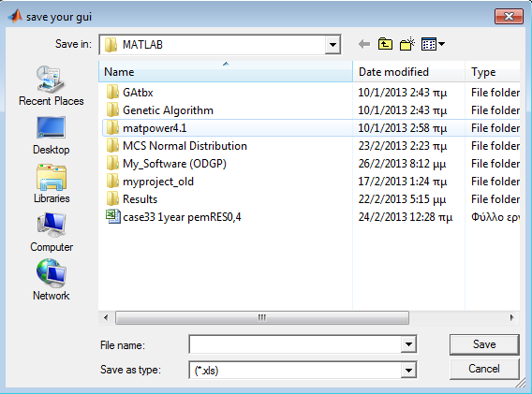This screenshot has width=532, height=394.
Task: Select the case33 1year pemRES0,4 Excel file icon
Action: coord(112,217)
